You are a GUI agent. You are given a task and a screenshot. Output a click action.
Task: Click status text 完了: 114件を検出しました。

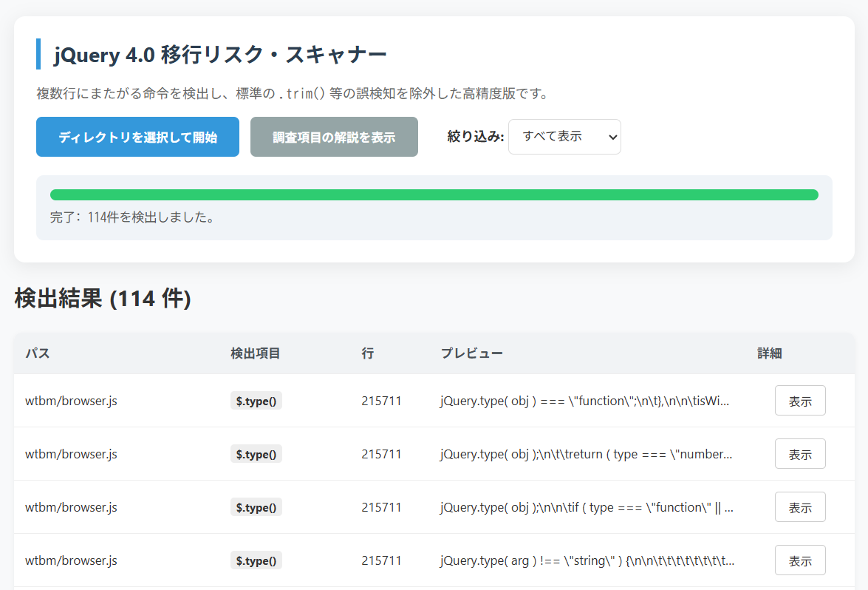click(133, 217)
